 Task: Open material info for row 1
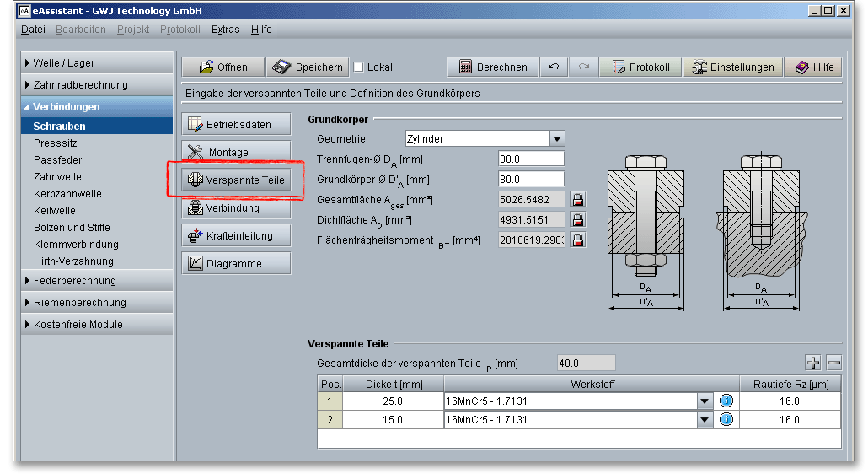point(726,401)
